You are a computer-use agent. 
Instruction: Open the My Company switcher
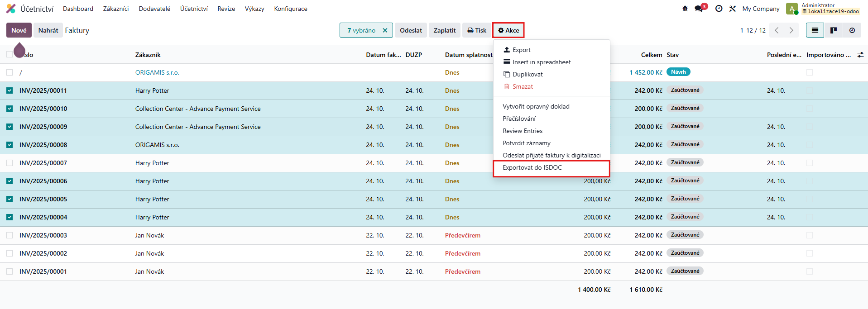point(761,9)
